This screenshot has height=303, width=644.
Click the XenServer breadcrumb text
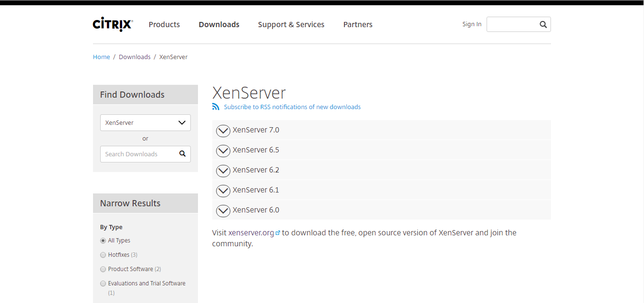(x=173, y=57)
